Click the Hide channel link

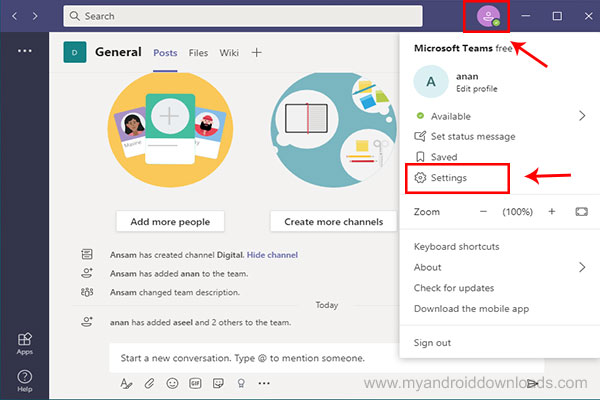(272, 255)
